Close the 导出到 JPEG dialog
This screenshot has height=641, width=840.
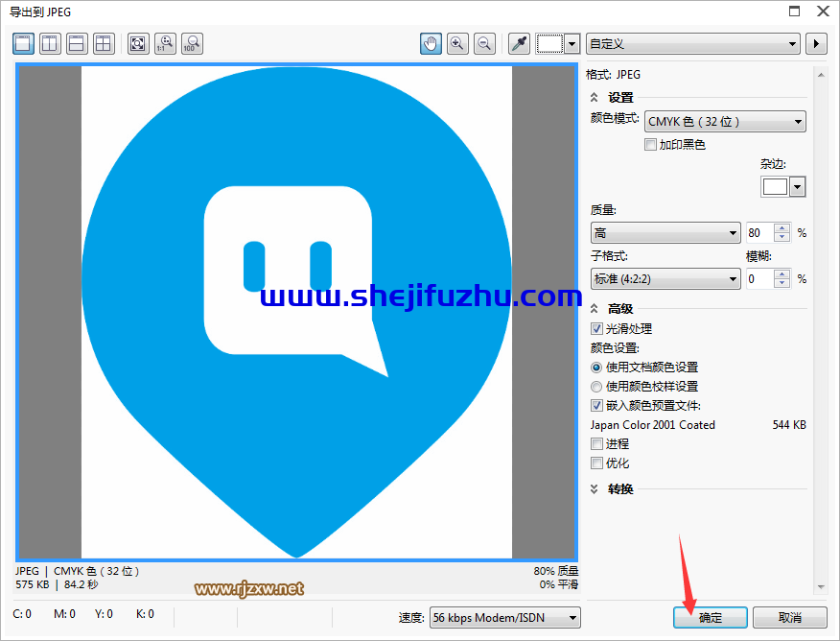pos(824,12)
